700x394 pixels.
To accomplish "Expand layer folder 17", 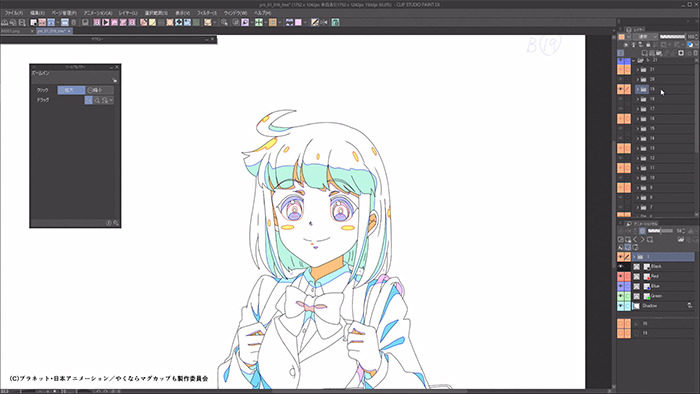I will pos(638,109).
